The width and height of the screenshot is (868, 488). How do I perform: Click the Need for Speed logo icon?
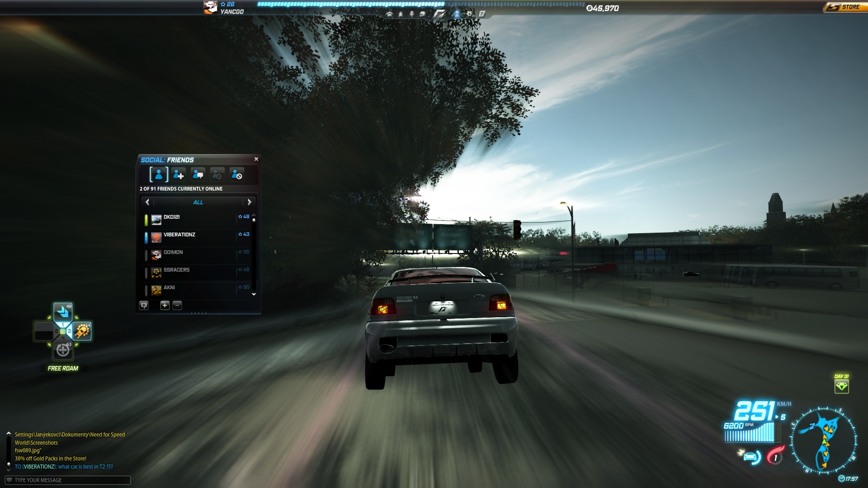coord(439,14)
